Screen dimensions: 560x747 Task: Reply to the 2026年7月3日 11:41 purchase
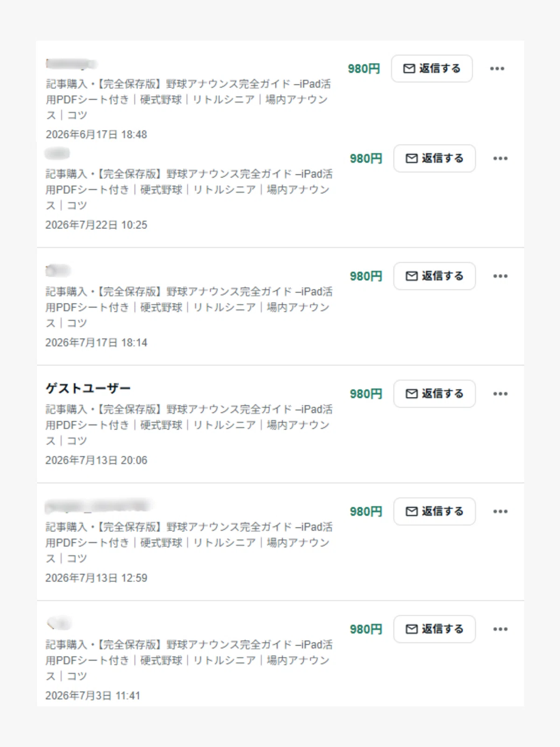(434, 629)
